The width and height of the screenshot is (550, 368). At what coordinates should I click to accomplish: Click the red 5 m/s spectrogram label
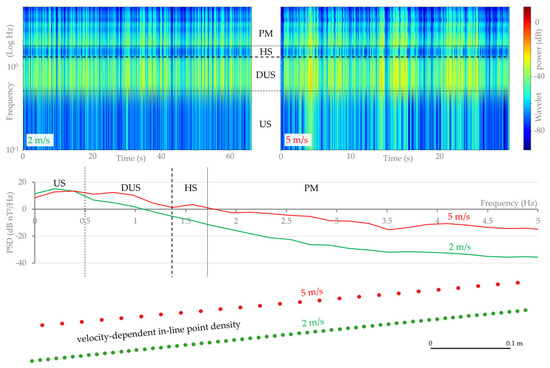click(x=297, y=140)
